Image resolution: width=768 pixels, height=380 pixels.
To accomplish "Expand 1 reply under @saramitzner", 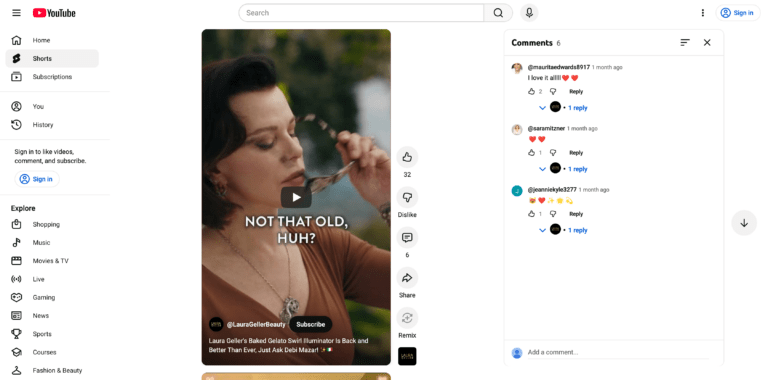I will tap(563, 168).
